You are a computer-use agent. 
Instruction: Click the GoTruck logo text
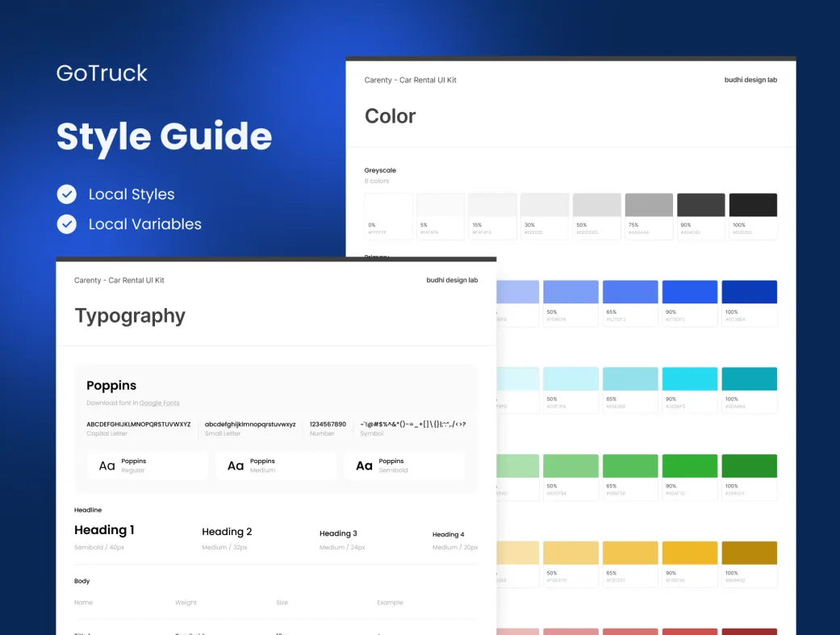coord(102,73)
